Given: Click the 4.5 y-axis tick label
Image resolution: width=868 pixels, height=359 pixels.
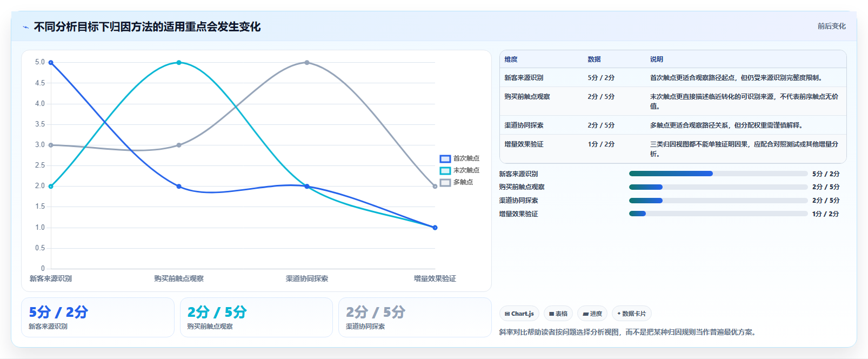Looking at the screenshot, I should point(40,83).
